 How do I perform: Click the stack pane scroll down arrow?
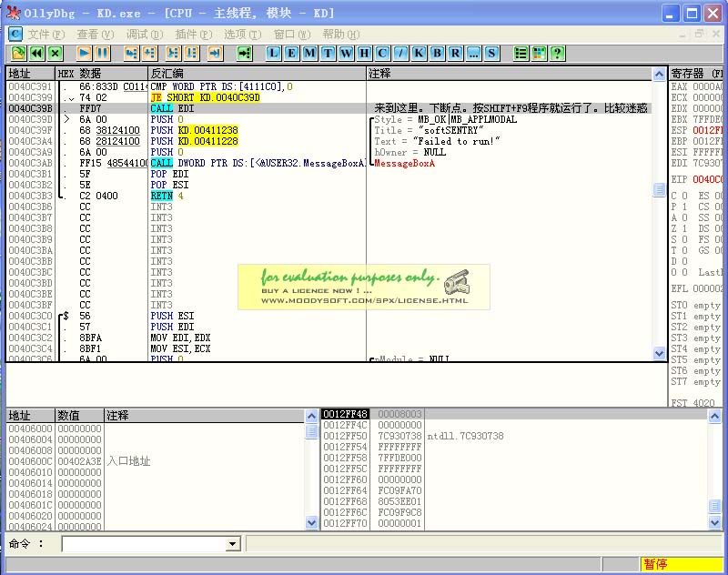click(715, 522)
